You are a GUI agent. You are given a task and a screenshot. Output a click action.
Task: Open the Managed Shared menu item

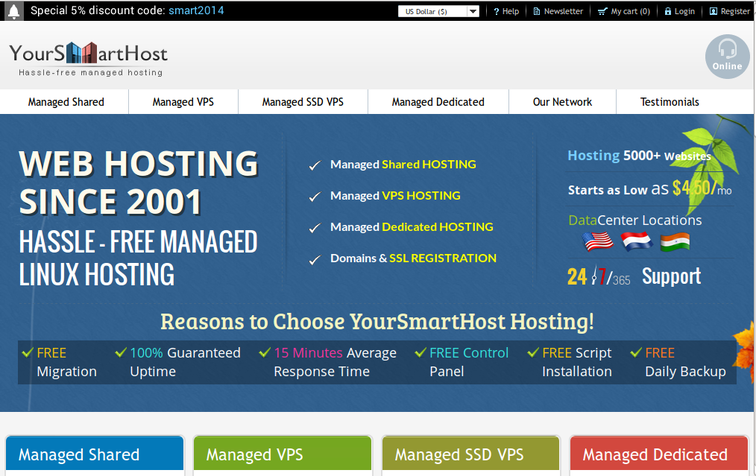click(x=66, y=102)
